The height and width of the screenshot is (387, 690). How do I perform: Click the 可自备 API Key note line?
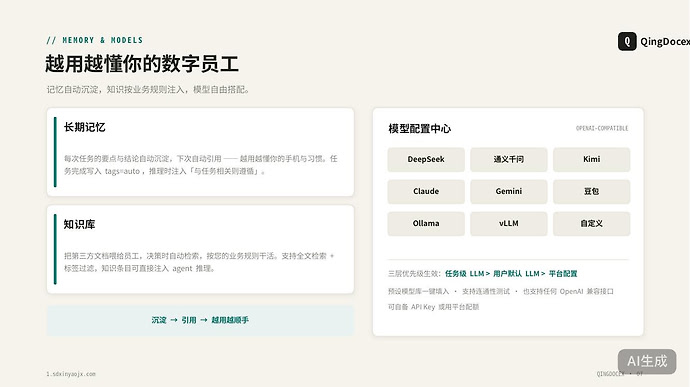tap(433, 307)
